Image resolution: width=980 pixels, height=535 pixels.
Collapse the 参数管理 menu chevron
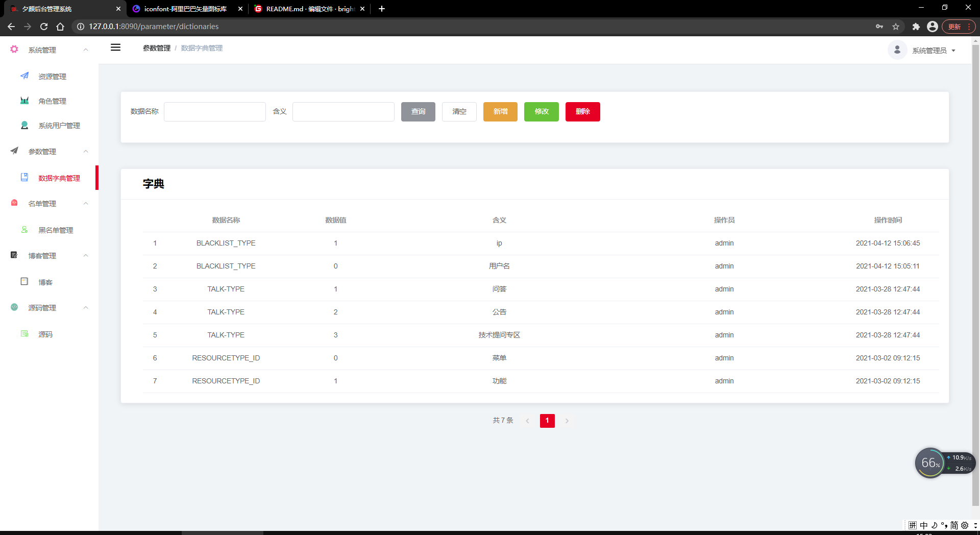86,151
